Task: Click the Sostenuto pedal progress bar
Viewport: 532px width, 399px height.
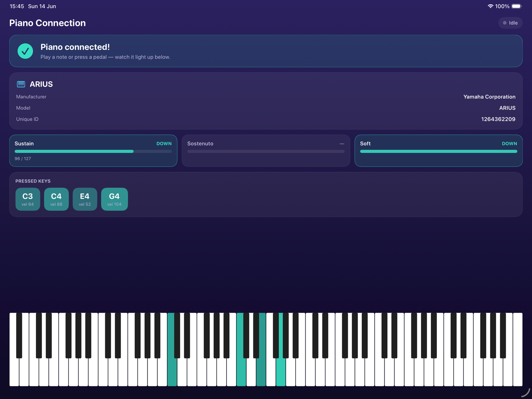Action: pyautogui.click(x=266, y=151)
